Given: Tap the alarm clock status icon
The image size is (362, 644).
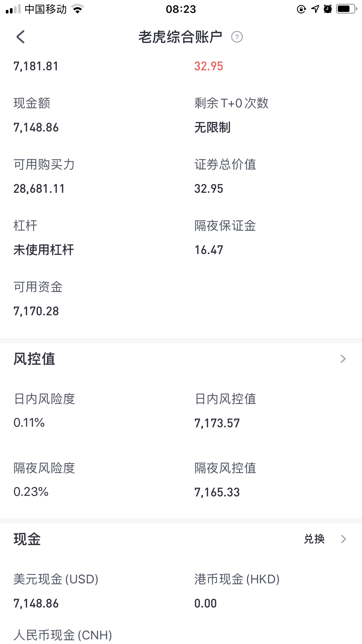Looking at the screenshot, I should click(328, 9).
